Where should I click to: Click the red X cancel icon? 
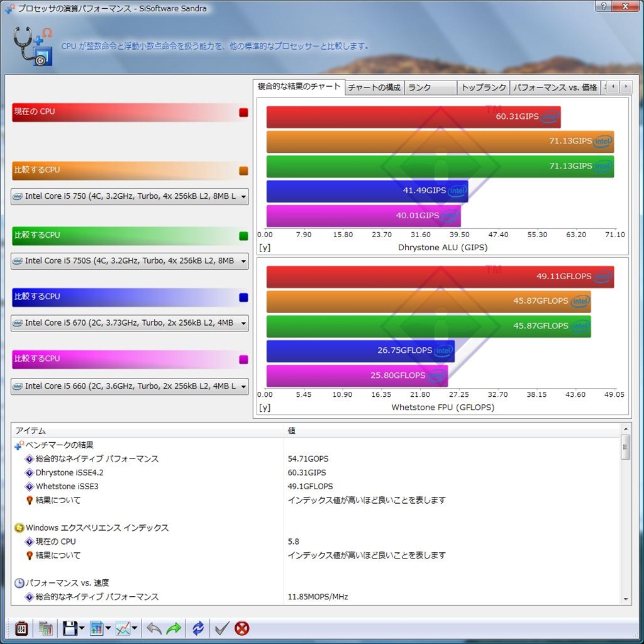pyautogui.click(x=242, y=628)
